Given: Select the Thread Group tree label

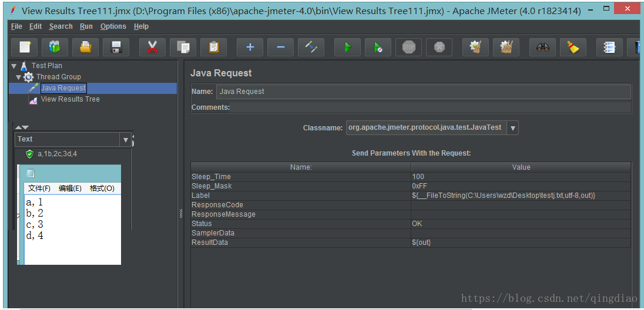Looking at the screenshot, I should pos(58,77).
